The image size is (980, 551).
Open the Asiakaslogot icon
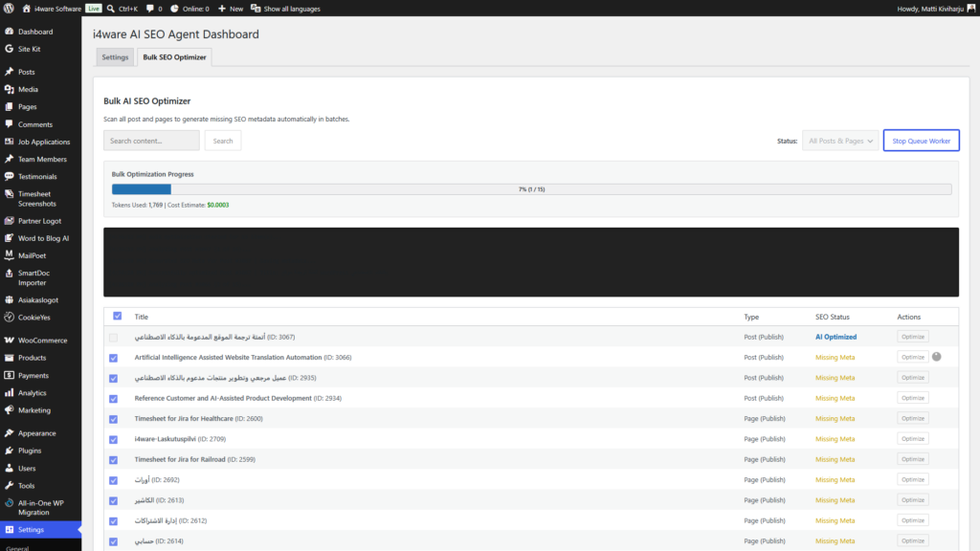[10, 299]
